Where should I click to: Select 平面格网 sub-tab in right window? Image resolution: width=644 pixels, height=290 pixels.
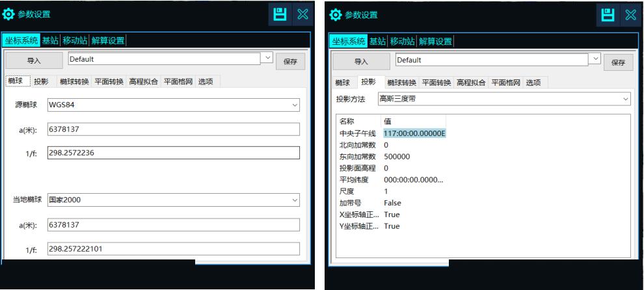506,83
